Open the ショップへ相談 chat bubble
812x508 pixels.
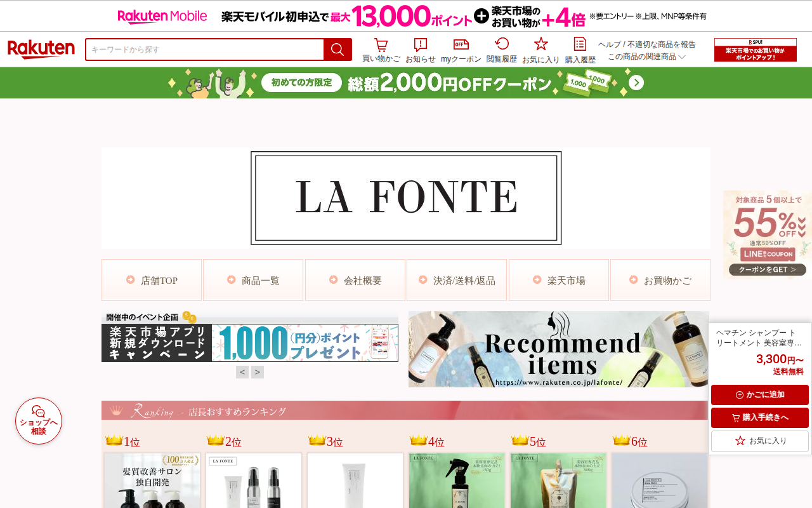click(x=39, y=421)
